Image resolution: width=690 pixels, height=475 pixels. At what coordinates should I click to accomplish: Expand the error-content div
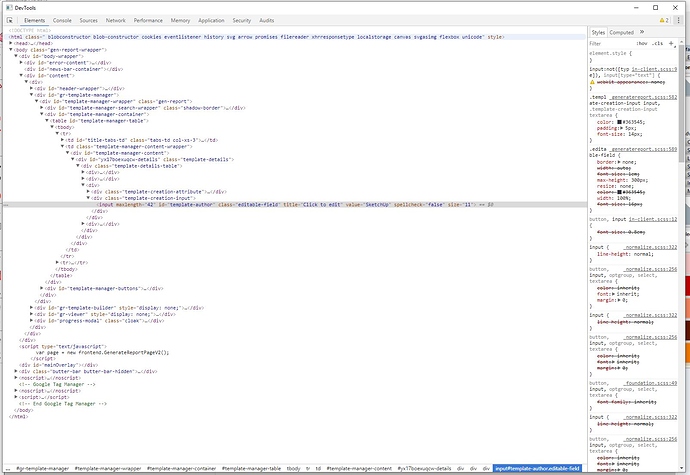coord(21,63)
